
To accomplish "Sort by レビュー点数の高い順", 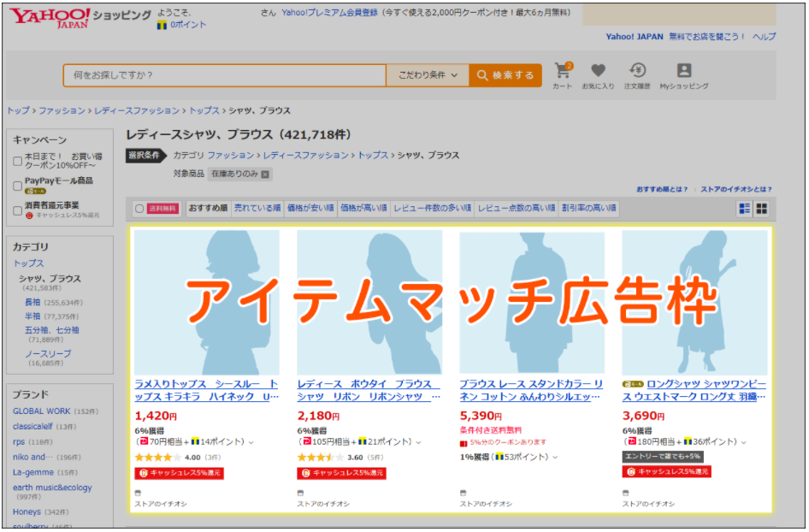I will [517, 208].
